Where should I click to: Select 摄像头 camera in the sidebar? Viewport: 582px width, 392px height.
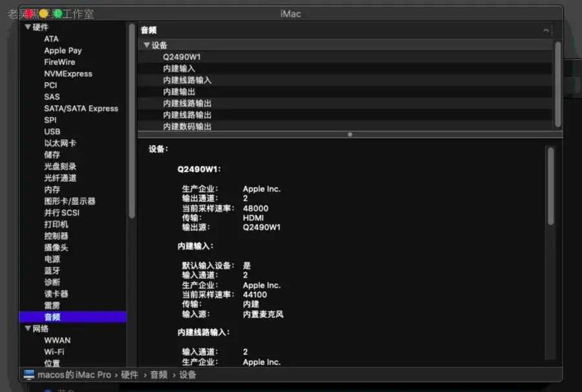pos(56,247)
